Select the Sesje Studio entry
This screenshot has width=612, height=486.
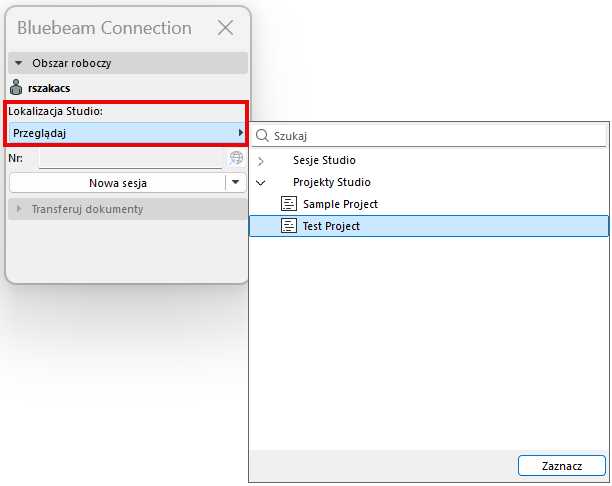324,160
